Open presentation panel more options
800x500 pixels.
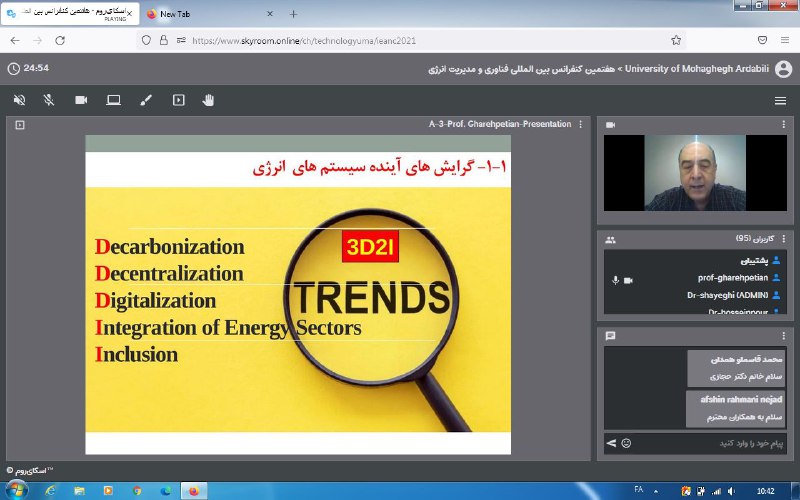581,124
